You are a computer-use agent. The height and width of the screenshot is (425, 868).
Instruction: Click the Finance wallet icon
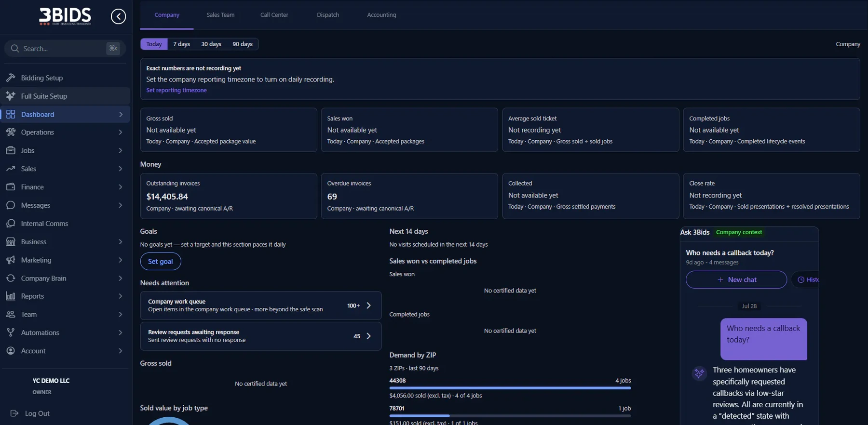click(x=11, y=187)
